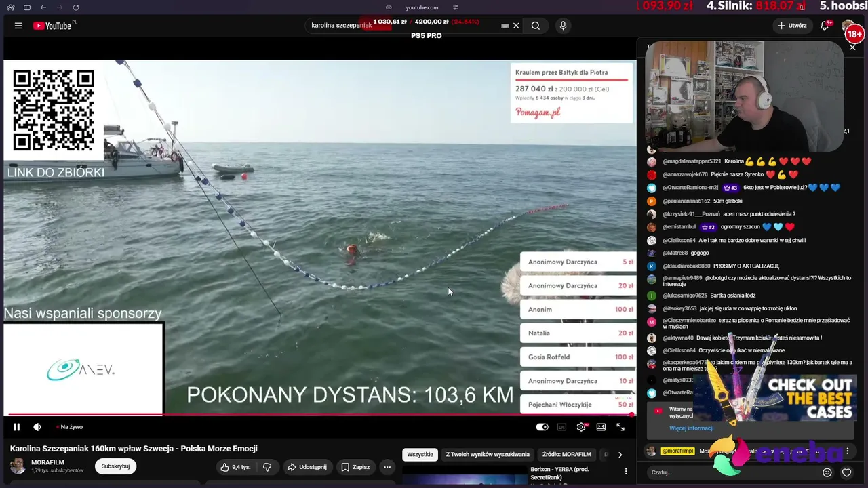Click chat user @paulananana6162
This screenshot has height=488, width=868.
pos(686,201)
